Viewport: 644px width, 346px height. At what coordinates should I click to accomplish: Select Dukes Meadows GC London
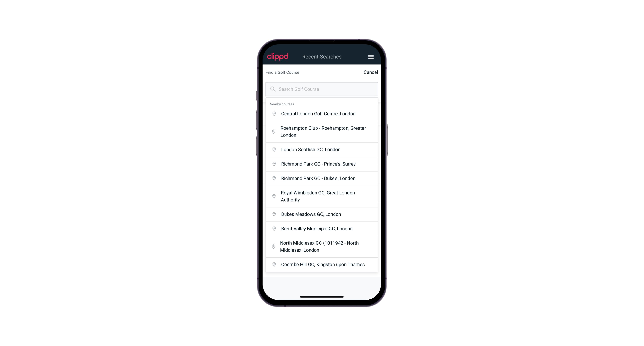(x=322, y=214)
